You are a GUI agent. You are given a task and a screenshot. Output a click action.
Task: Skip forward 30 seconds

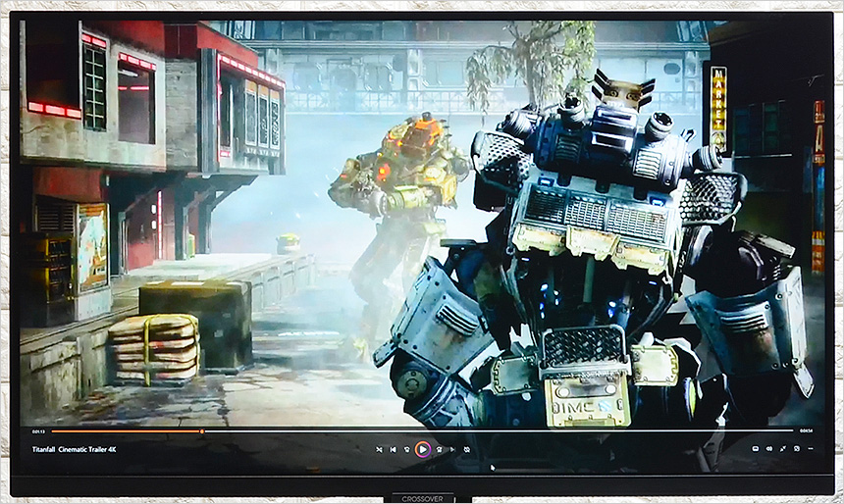(438, 449)
